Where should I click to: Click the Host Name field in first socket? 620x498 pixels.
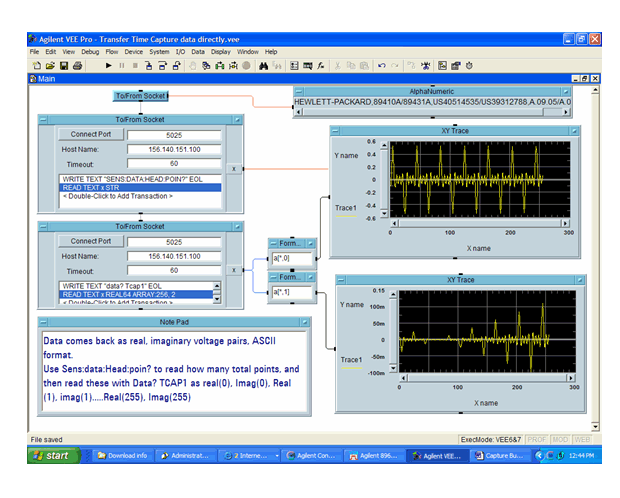tap(173, 148)
